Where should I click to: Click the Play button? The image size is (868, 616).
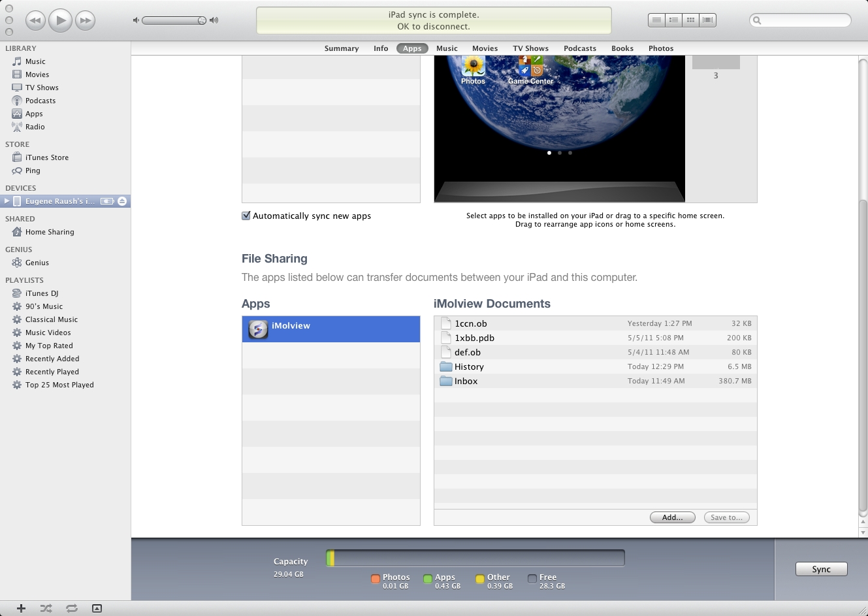60,20
